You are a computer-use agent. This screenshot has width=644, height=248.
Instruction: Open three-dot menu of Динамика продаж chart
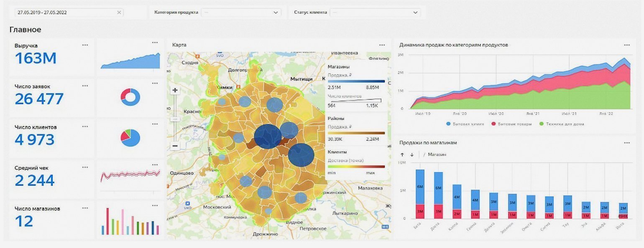(626, 45)
